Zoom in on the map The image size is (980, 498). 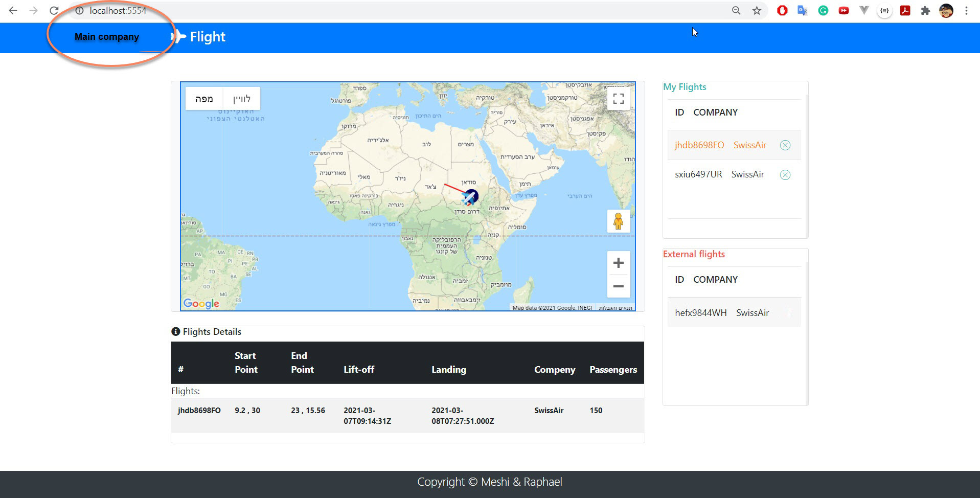click(619, 263)
